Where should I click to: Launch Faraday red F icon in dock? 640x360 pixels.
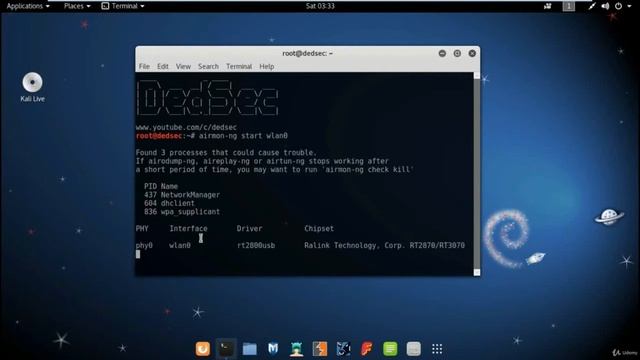tap(367, 349)
